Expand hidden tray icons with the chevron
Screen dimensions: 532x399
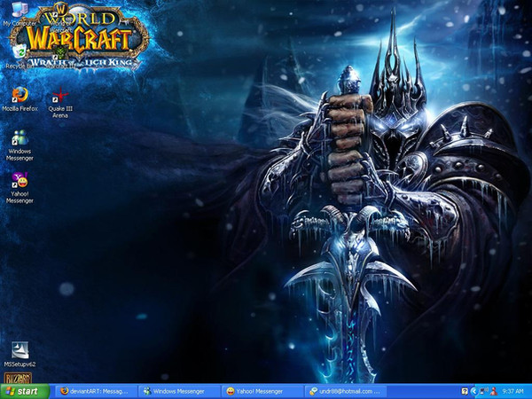(x=474, y=392)
